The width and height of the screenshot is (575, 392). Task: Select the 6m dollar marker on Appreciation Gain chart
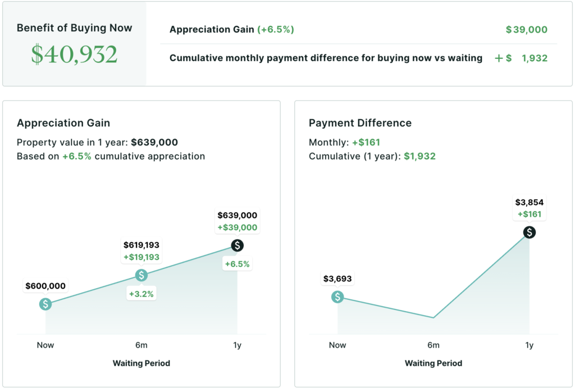(142, 275)
